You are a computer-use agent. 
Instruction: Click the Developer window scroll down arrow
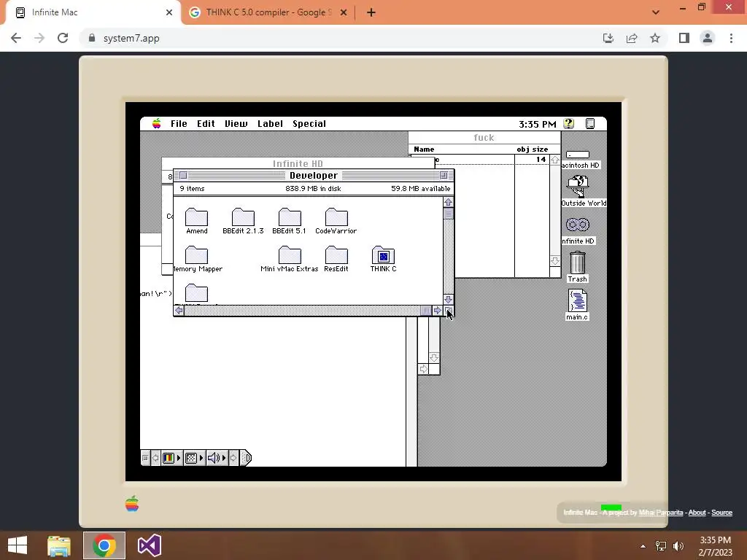(449, 300)
